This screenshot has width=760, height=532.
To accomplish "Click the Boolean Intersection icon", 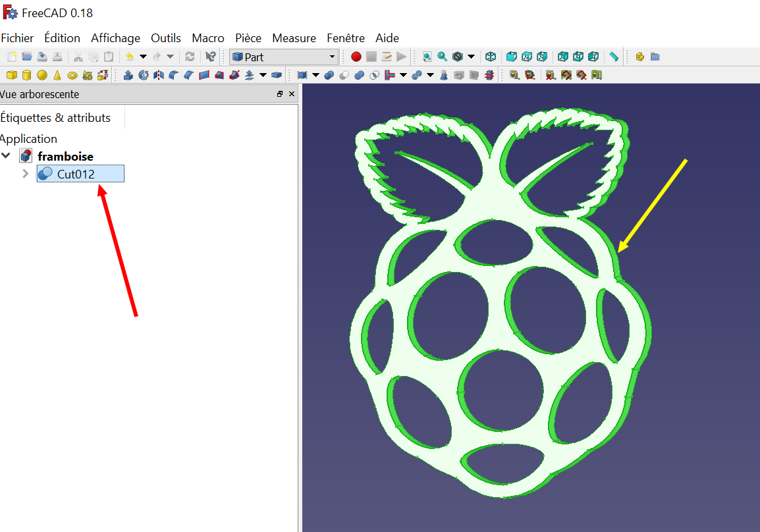I will pyautogui.click(x=375, y=75).
